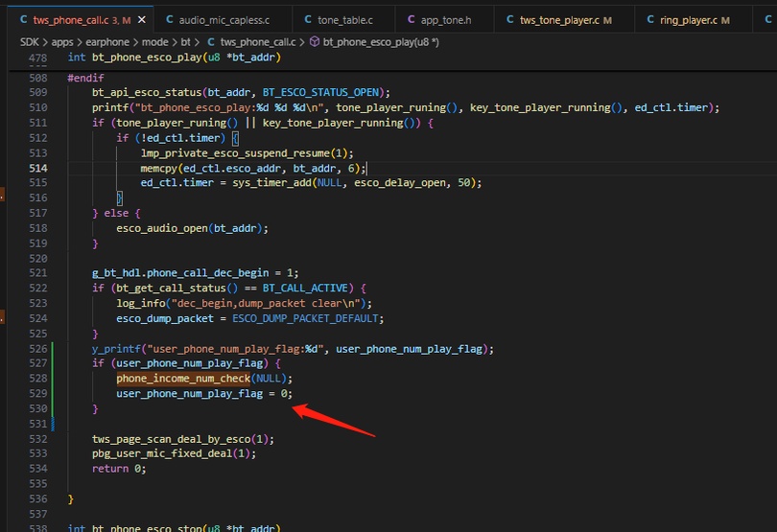
Task: Open tws_tone_player.c tab
Action: click(559, 20)
